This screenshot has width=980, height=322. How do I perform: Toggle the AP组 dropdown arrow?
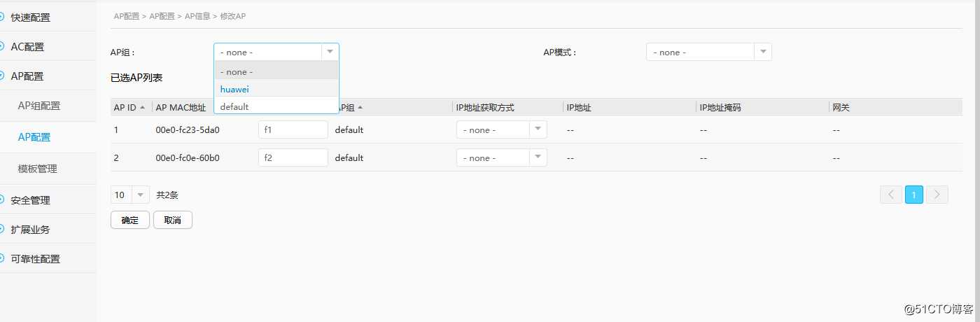click(330, 52)
